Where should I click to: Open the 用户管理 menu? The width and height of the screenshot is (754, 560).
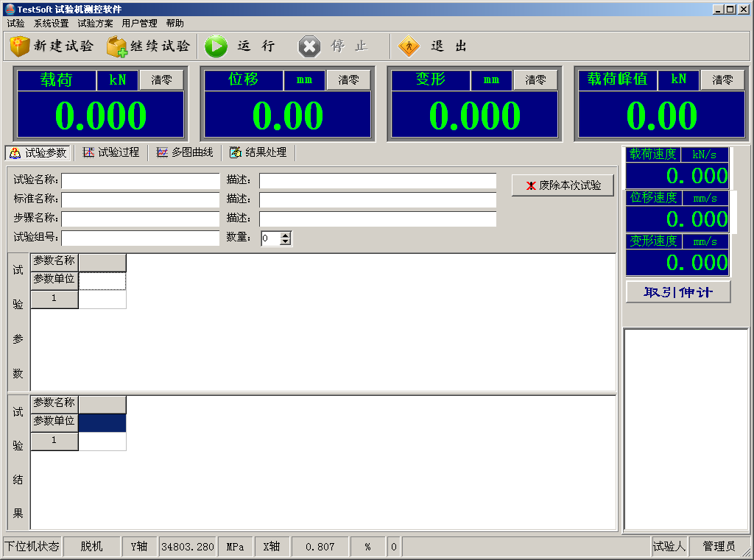coord(139,24)
